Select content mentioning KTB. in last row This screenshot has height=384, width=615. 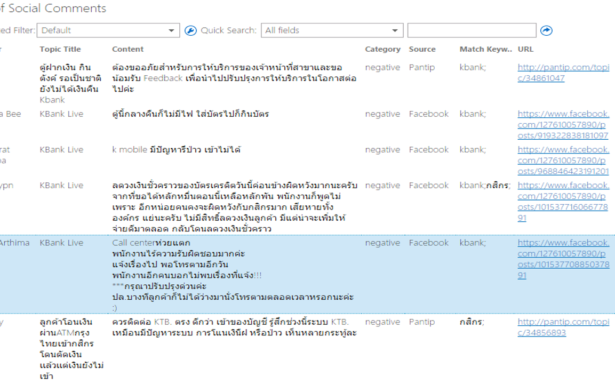point(234,327)
